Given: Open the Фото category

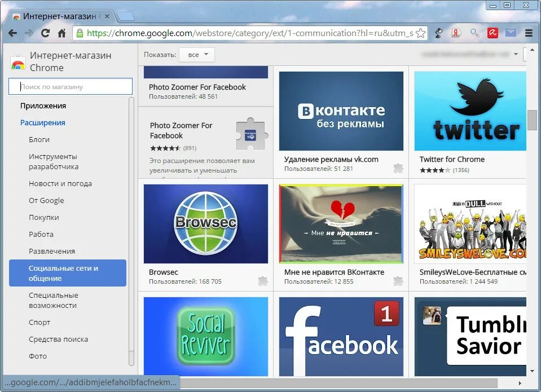Looking at the screenshot, I should click(38, 356).
